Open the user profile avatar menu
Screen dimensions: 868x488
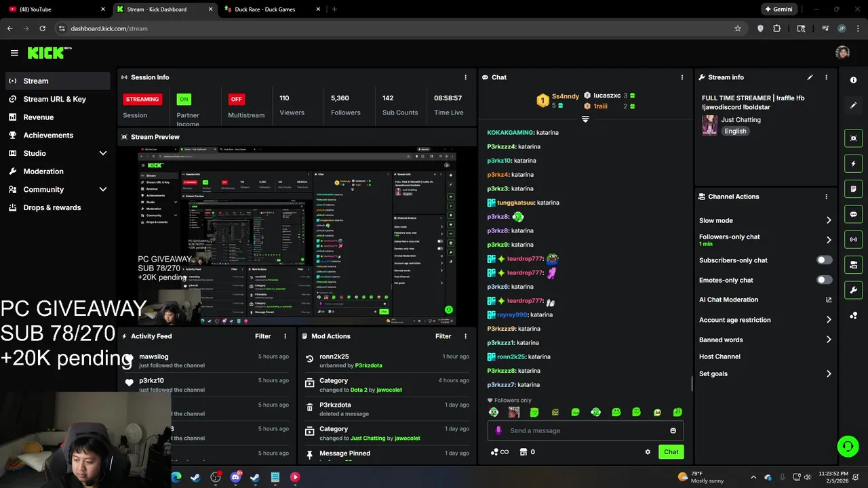(842, 53)
